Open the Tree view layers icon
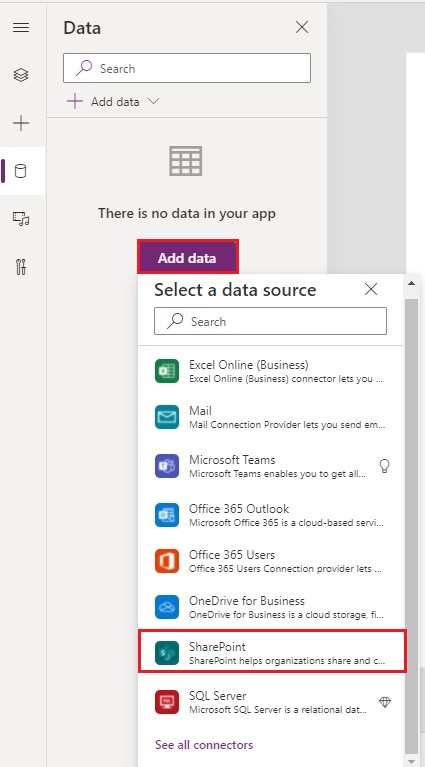 [21, 75]
